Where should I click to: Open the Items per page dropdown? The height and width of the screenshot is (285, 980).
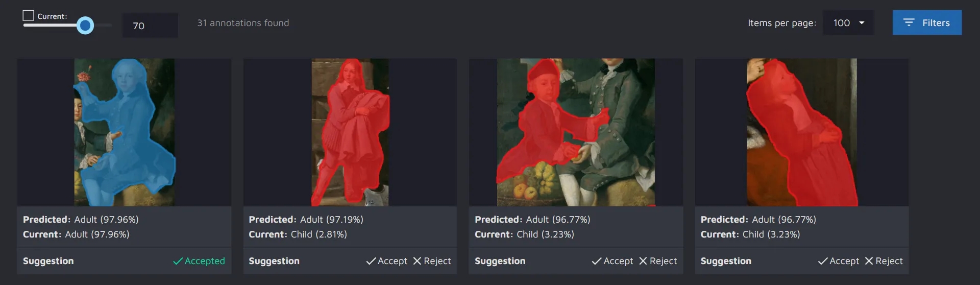[848, 23]
